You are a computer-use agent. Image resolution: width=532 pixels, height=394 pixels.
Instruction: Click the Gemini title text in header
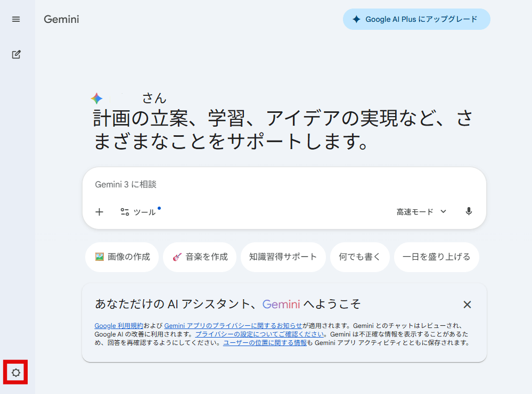(x=61, y=19)
